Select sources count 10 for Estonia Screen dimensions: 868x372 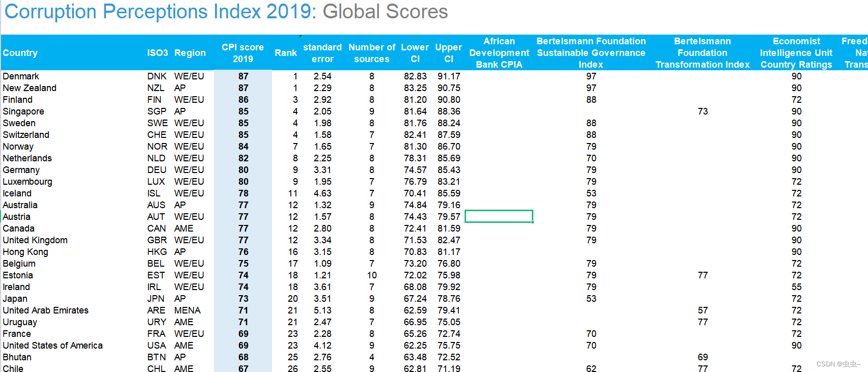click(372, 275)
